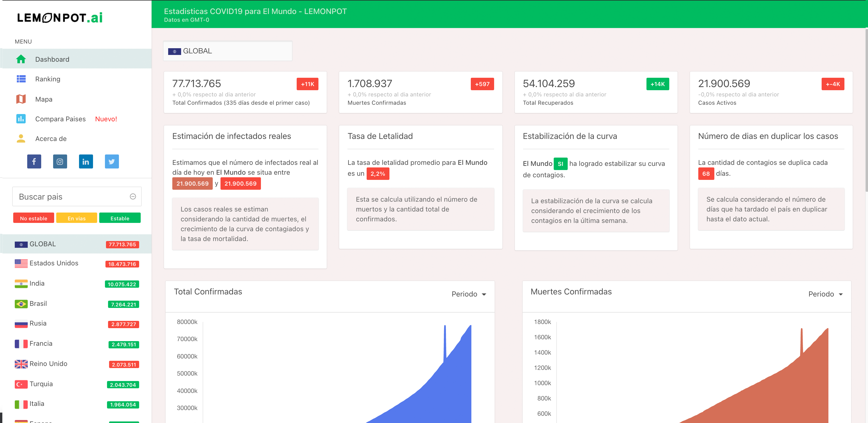Select Francia from the country list
Viewport: 868px width, 423px height.
(x=76, y=344)
